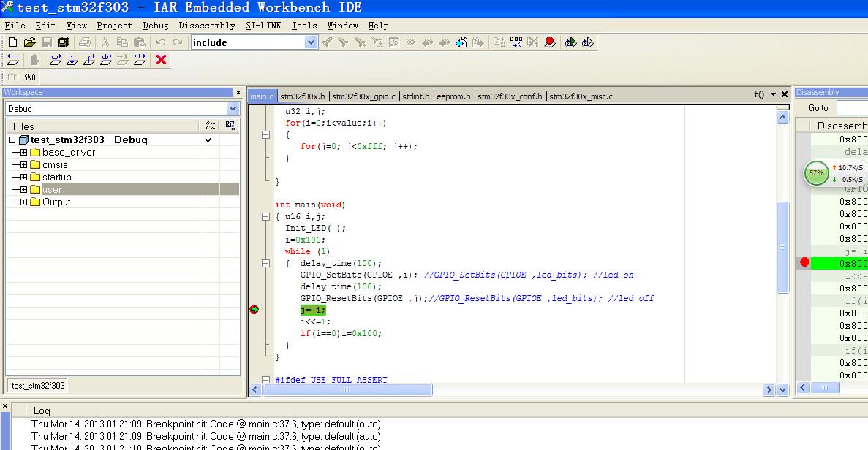
Task: Step Into the function call
Action: click(x=72, y=60)
